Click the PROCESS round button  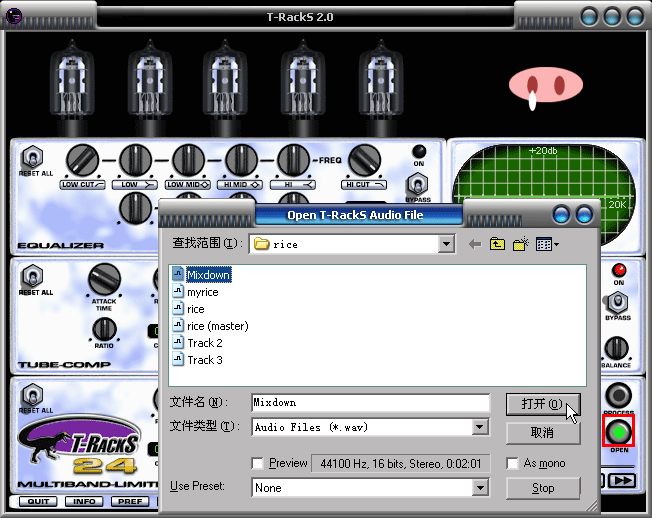click(x=619, y=395)
